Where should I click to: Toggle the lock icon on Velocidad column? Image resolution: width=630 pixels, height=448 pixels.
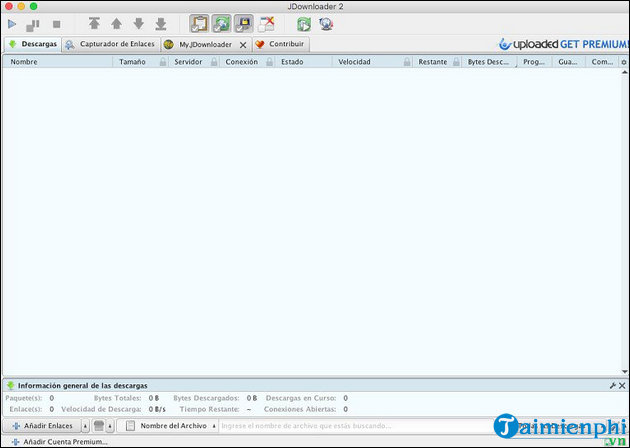(407, 62)
